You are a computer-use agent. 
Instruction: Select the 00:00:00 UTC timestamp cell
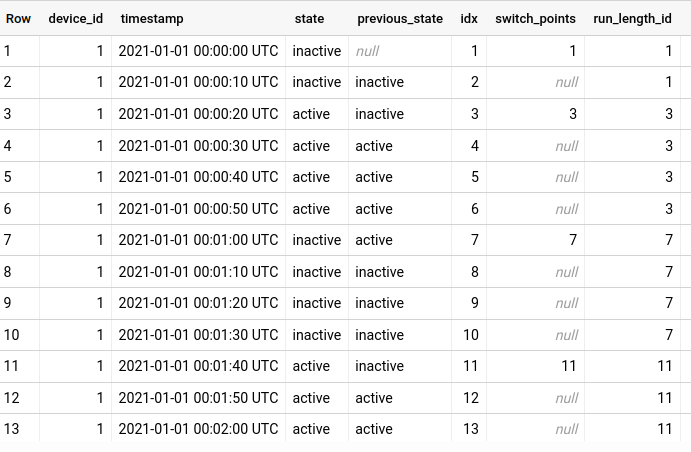(198, 51)
